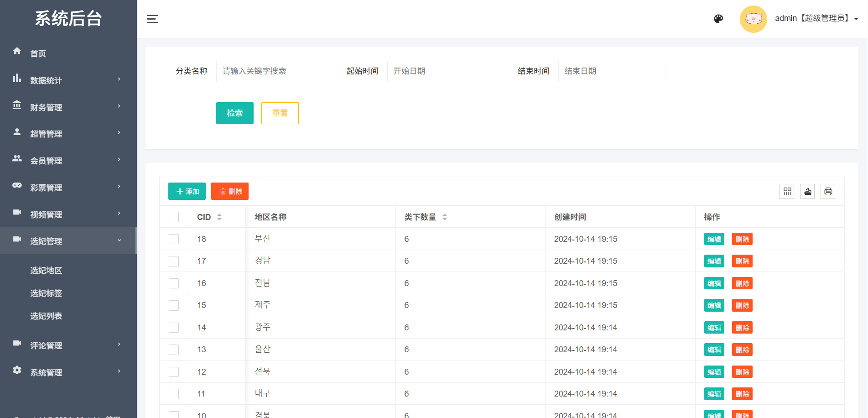Select the checkbox for row CID 15

point(174,305)
